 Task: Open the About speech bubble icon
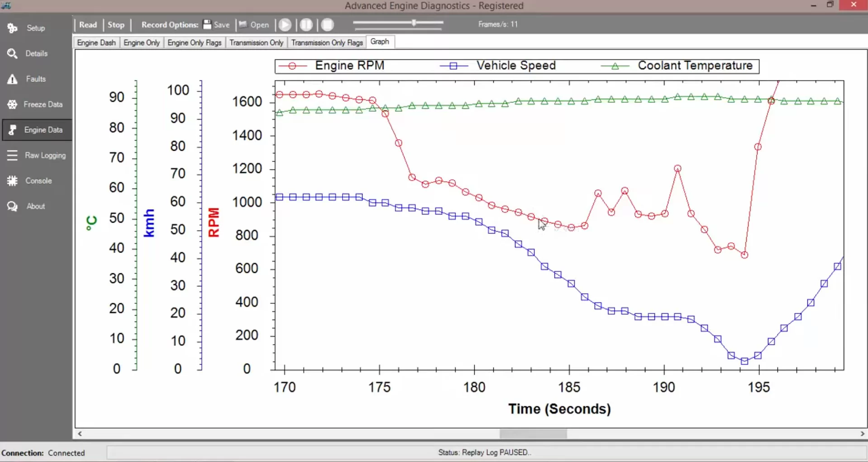pos(12,206)
